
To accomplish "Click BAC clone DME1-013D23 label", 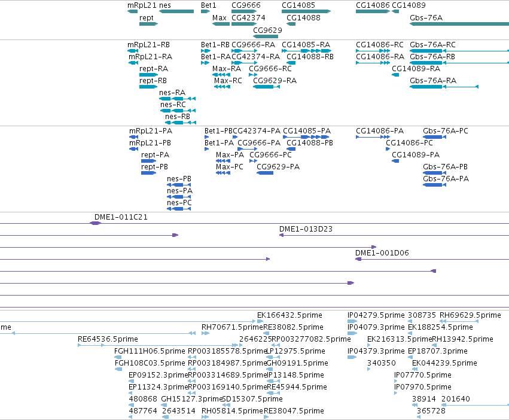I will pyautogui.click(x=306, y=229).
